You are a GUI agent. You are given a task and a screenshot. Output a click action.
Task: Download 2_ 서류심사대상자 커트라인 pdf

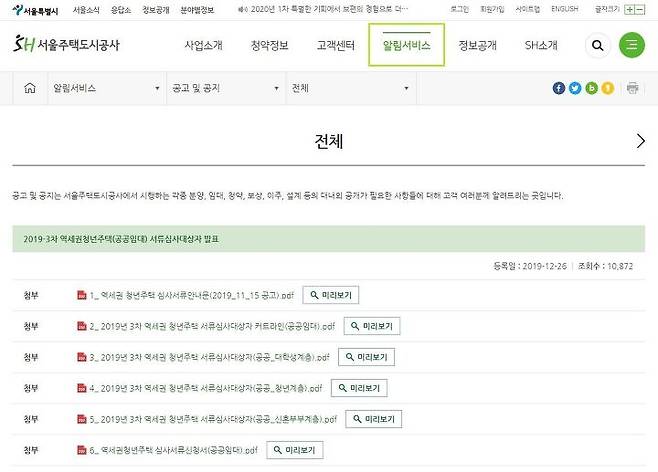pos(212,326)
